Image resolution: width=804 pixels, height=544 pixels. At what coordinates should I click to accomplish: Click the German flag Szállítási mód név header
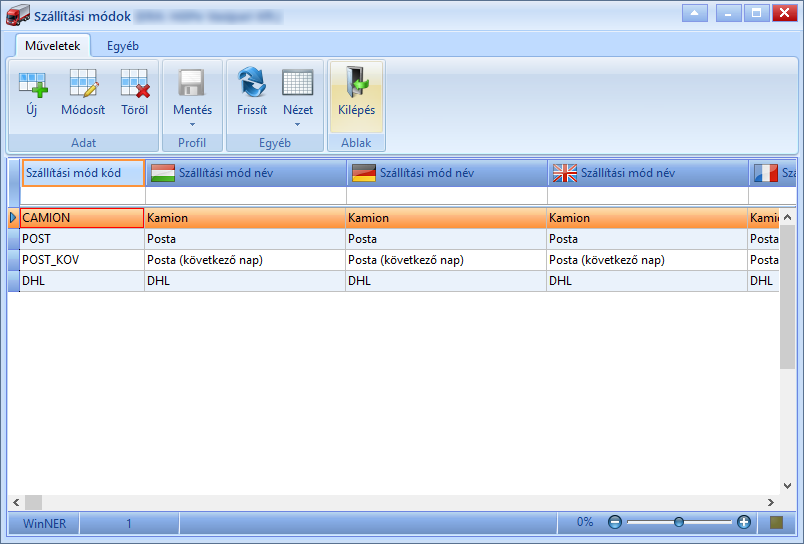coord(447,173)
